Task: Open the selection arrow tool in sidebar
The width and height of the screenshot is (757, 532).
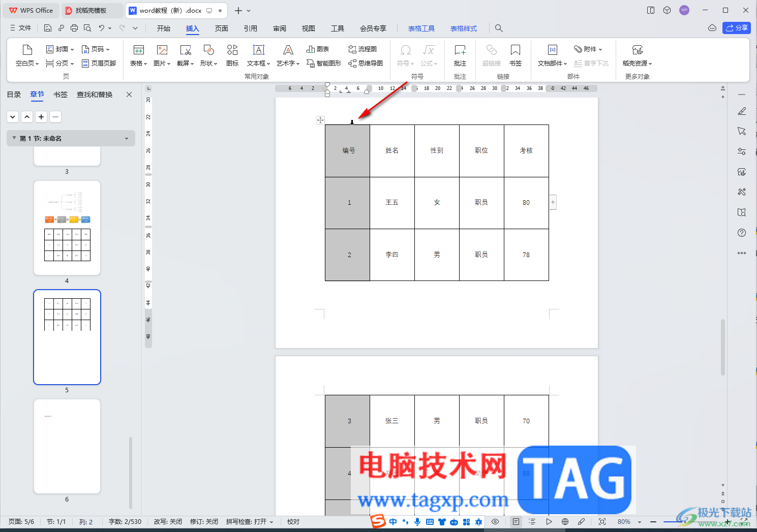Action: click(x=742, y=131)
